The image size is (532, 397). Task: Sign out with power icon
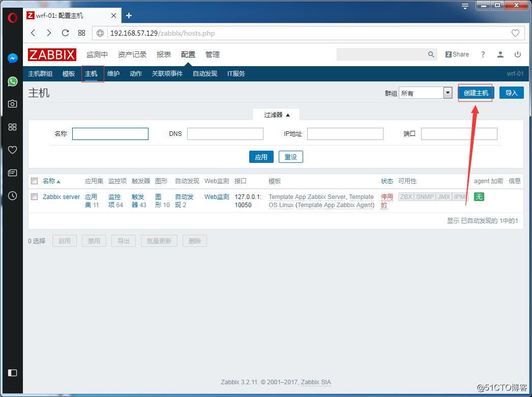(x=517, y=54)
